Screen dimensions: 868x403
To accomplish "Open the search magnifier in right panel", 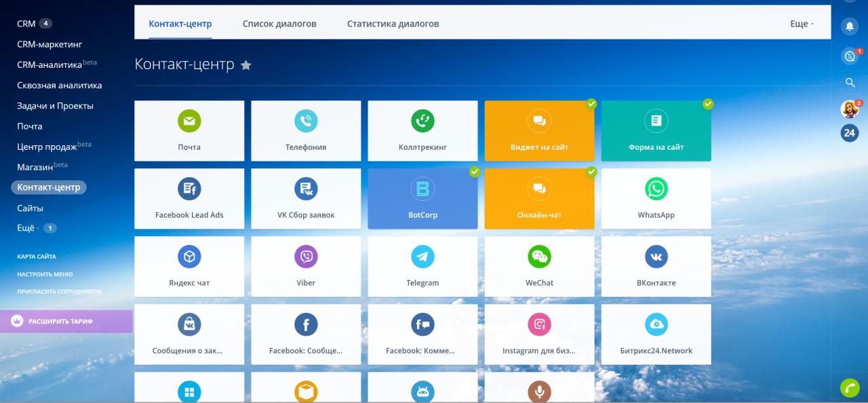I will click(x=849, y=83).
